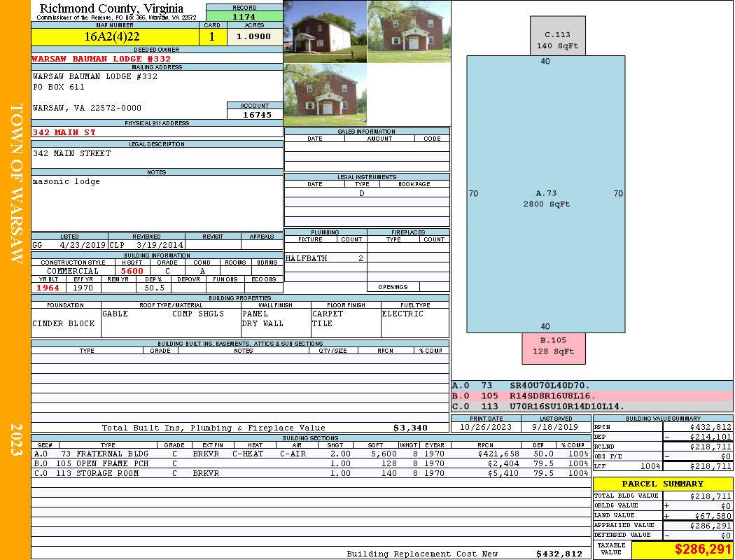
Task: Select the STORAGE ROOM section row
Action: [310, 473]
